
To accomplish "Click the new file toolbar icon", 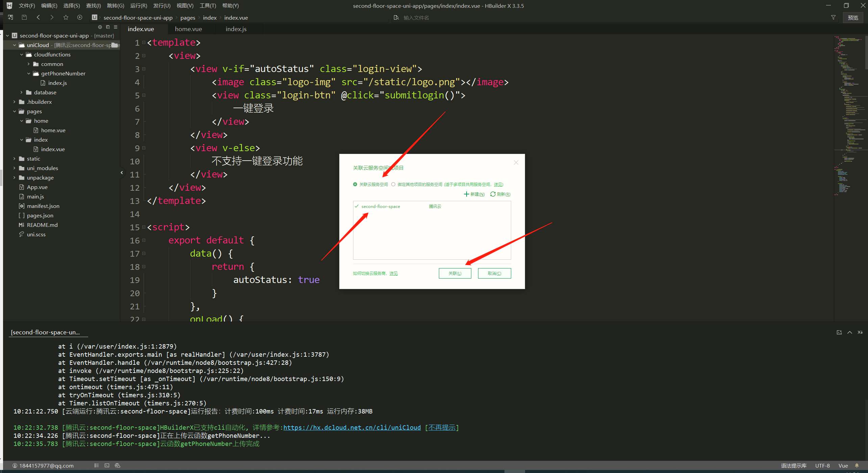I will (x=10, y=17).
